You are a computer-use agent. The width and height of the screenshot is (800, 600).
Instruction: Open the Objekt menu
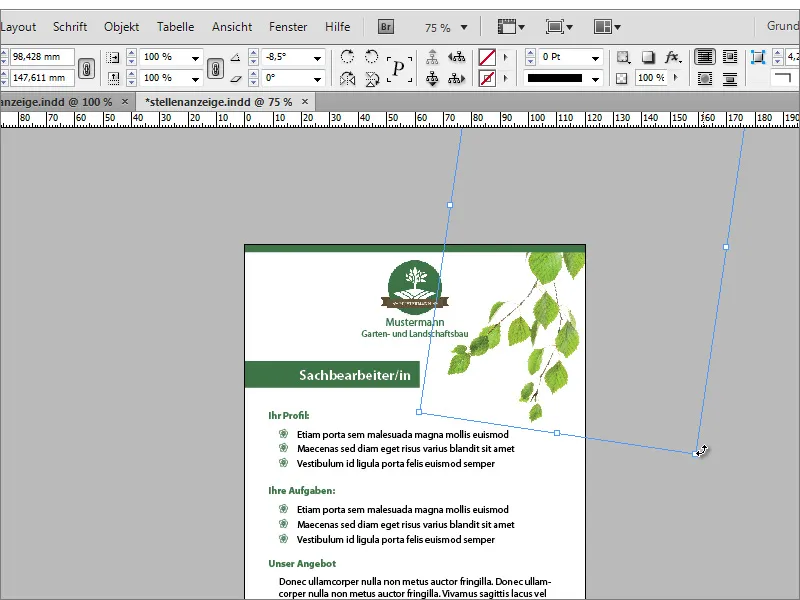pyautogui.click(x=121, y=27)
